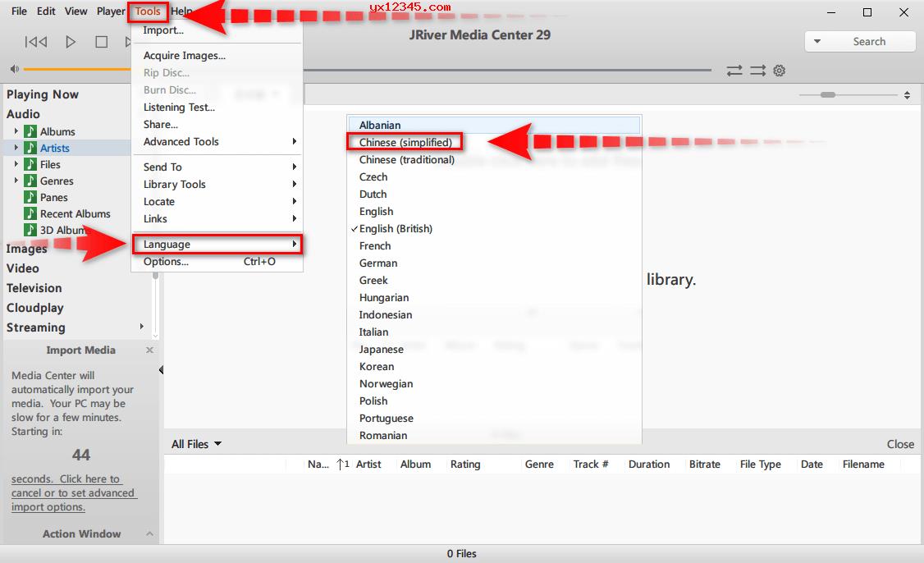Click the cancel import options link
Screen dimensions: 924x563
click(74, 493)
